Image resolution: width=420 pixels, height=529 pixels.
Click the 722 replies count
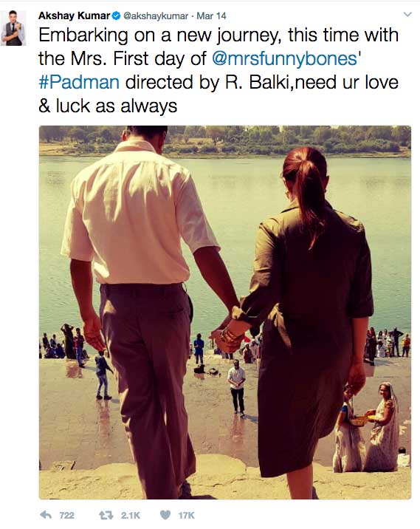(66, 516)
